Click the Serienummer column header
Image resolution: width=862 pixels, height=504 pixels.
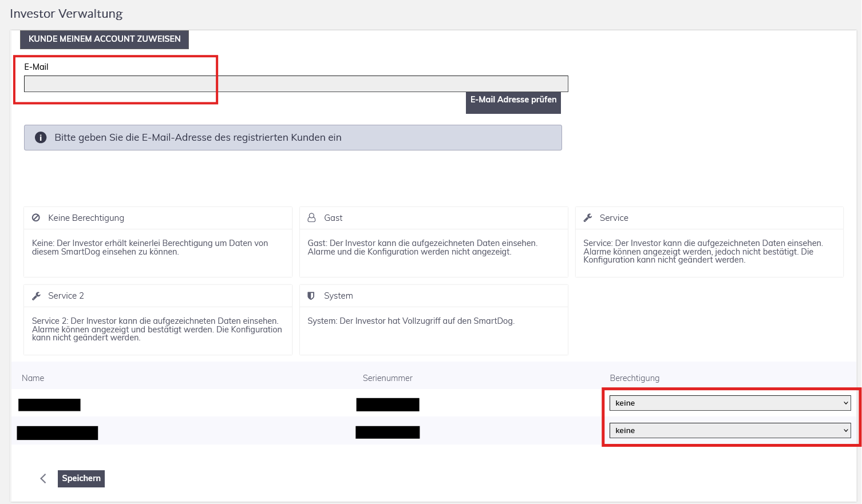(x=387, y=378)
